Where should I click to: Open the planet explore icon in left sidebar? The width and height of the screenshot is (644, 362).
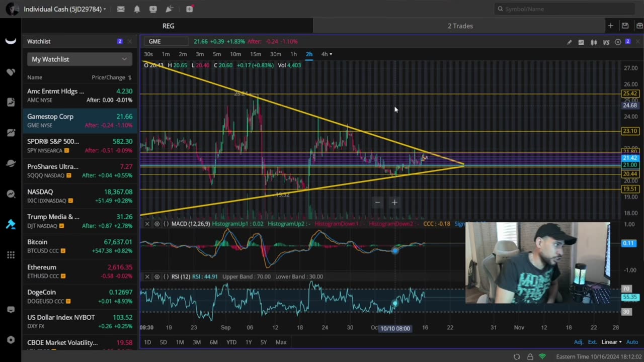(x=11, y=163)
